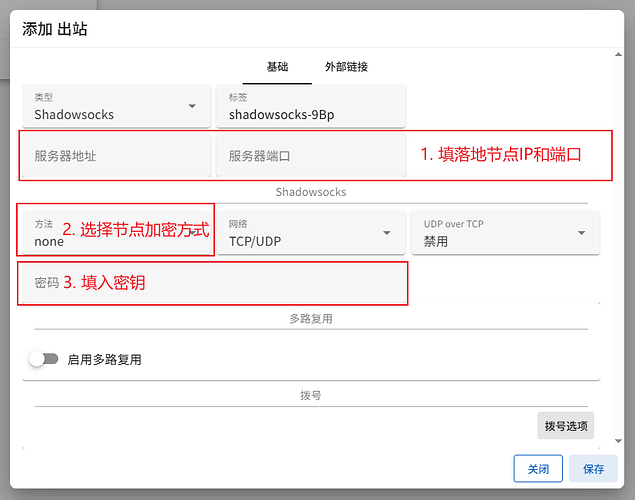Enable the 启用多路复用 toggle switch
Image resolution: width=635 pixels, height=500 pixels.
(43, 359)
